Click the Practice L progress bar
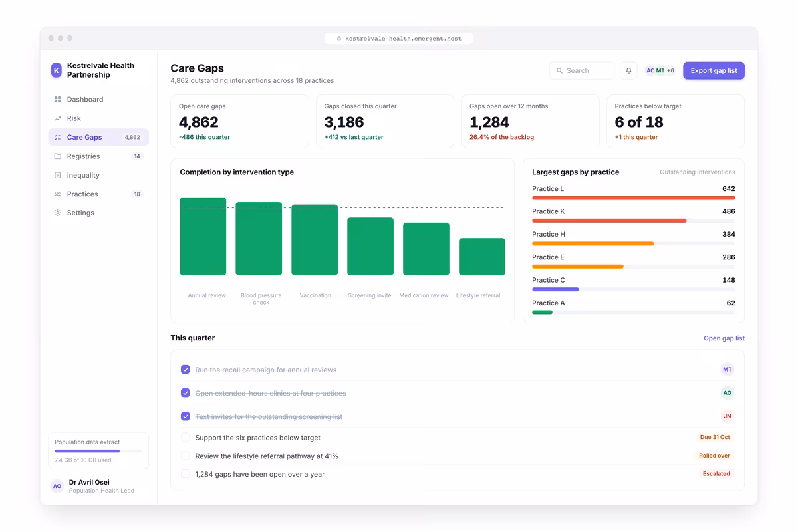This screenshot has width=798, height=532. tap(634, 198)
